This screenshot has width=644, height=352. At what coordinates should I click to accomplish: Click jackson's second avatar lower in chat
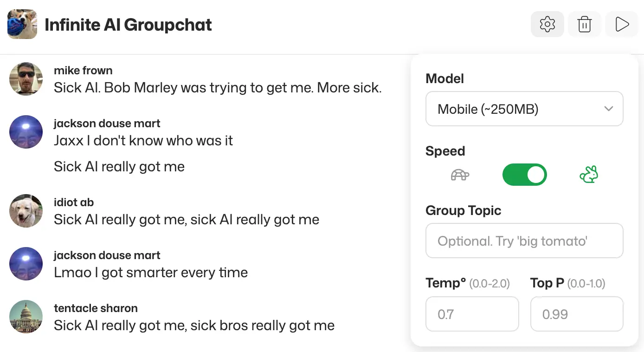[26, 264]
